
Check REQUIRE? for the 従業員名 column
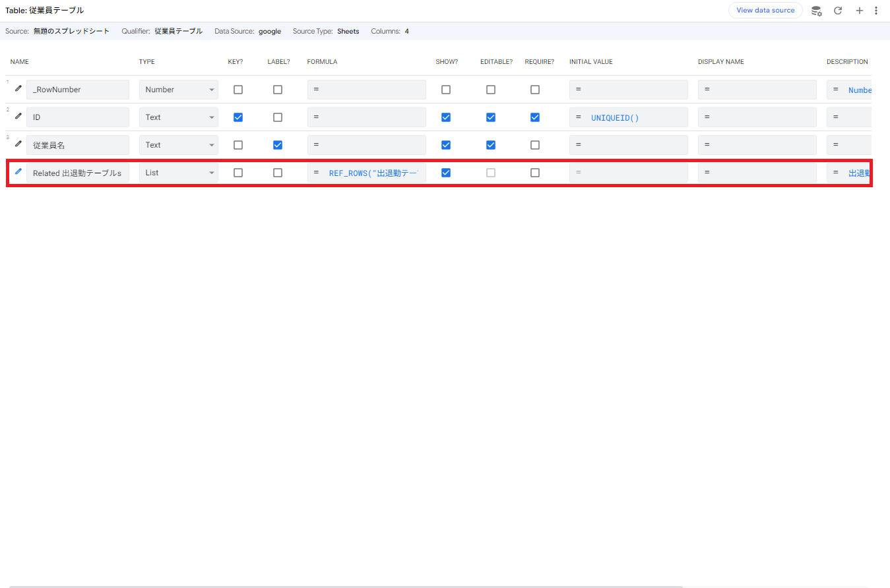(535, 145)
